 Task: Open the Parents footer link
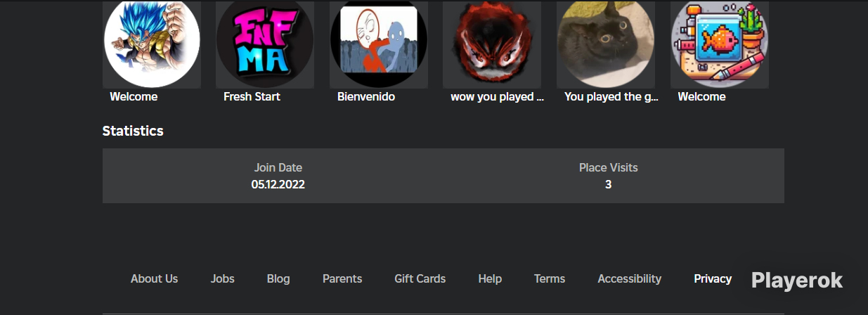pyautogui.click(x=342, y=278)
